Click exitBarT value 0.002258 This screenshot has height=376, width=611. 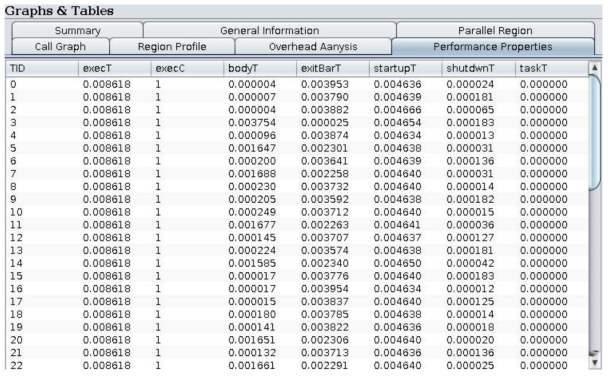tap(325, 174)
